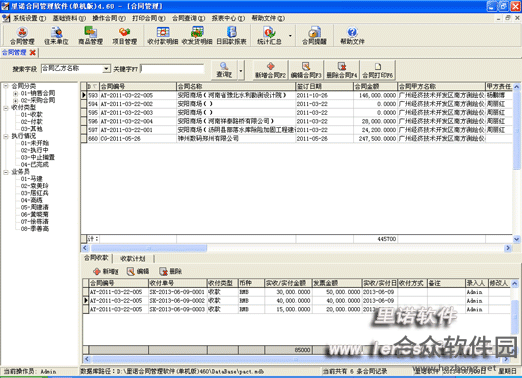522x378 pixels.
Task: Expand the 01-销售合同 tree node
Action: [15, 93]
